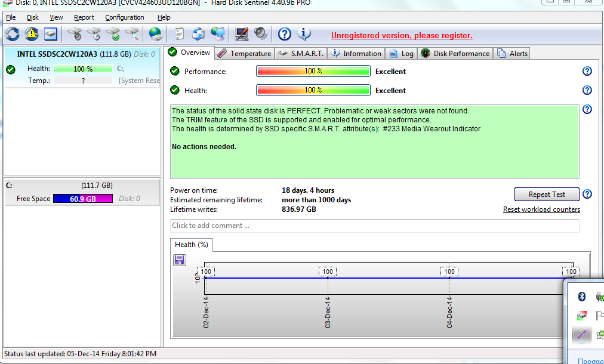Click the Hard Disk Sentinel tray icon
604x364 pixels.
pos(582,316)
